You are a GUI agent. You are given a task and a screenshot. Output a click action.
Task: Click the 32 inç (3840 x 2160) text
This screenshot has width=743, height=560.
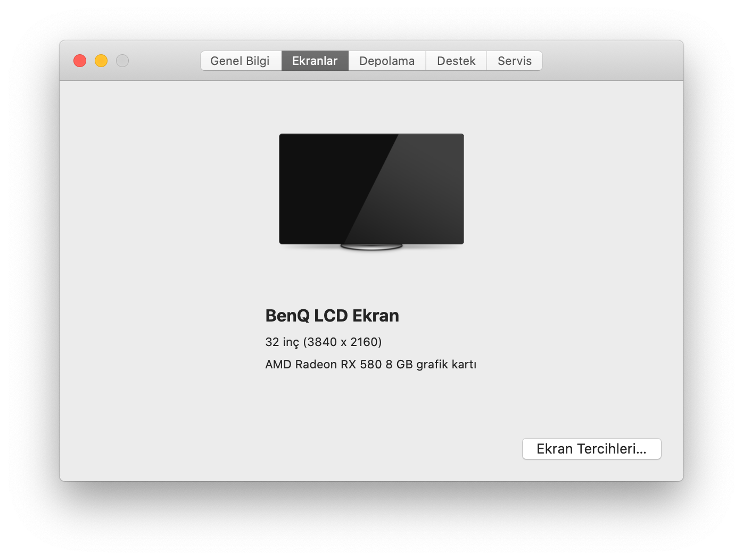[x=324, y=342]
